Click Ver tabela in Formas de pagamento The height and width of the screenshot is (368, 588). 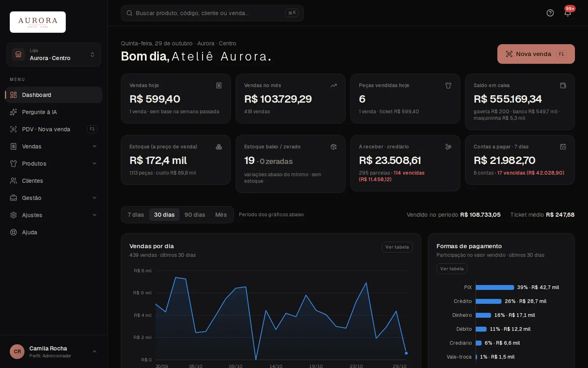(452, 269)
